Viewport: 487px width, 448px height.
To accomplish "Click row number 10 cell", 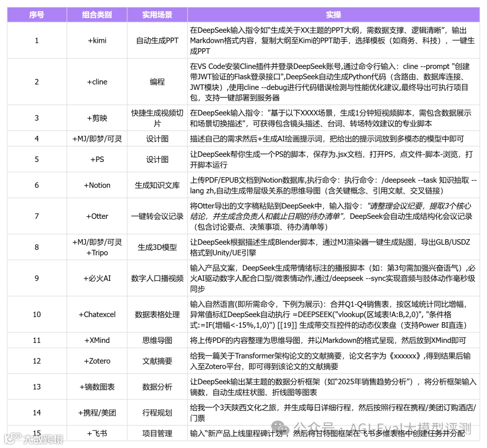I will 37,314.
